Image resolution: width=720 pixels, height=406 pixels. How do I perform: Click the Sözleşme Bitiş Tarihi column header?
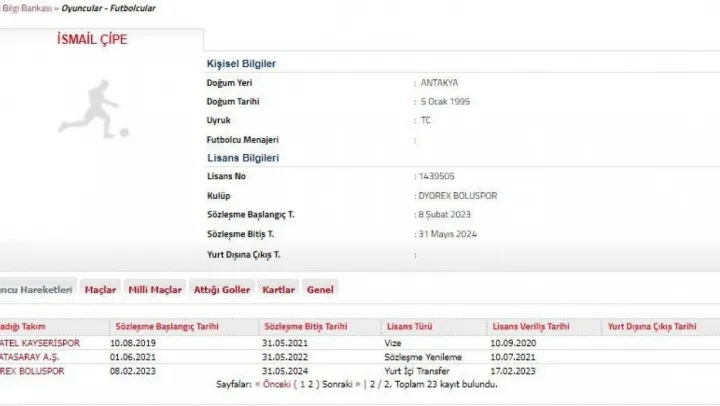point(305,327)
